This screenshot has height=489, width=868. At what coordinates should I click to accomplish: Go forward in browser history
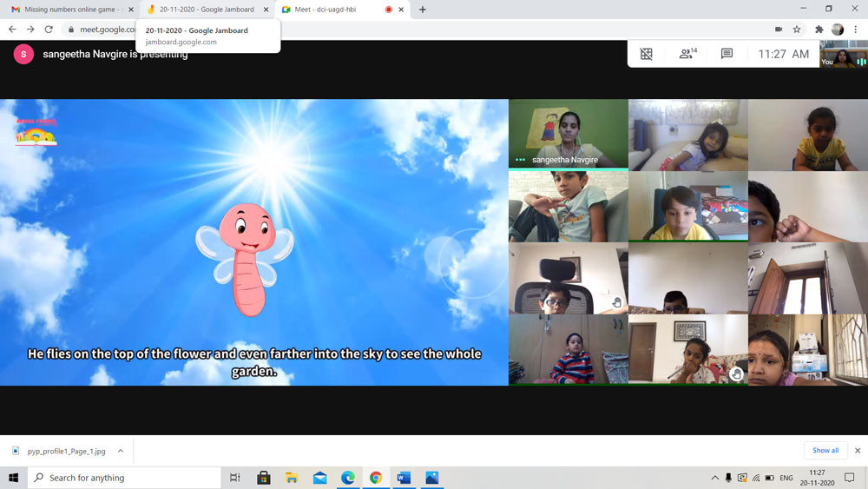(30, 30)
